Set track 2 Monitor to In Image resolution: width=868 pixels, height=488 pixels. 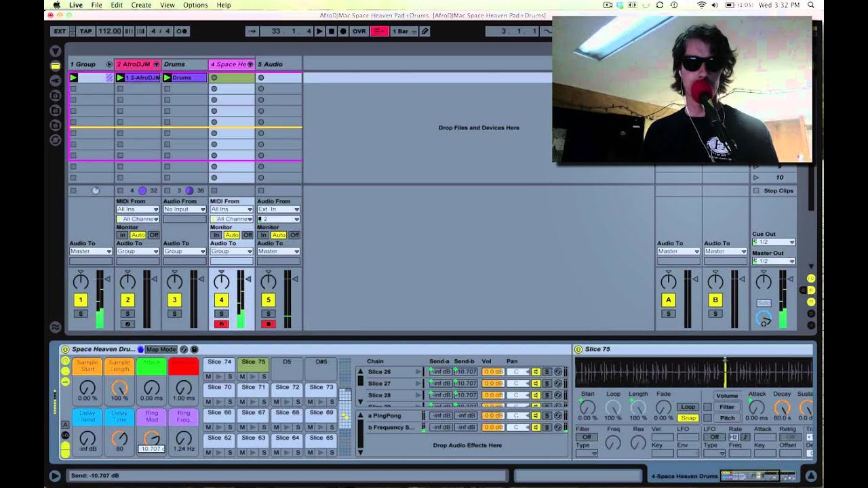pyautogui.click(x=123, y=235)
